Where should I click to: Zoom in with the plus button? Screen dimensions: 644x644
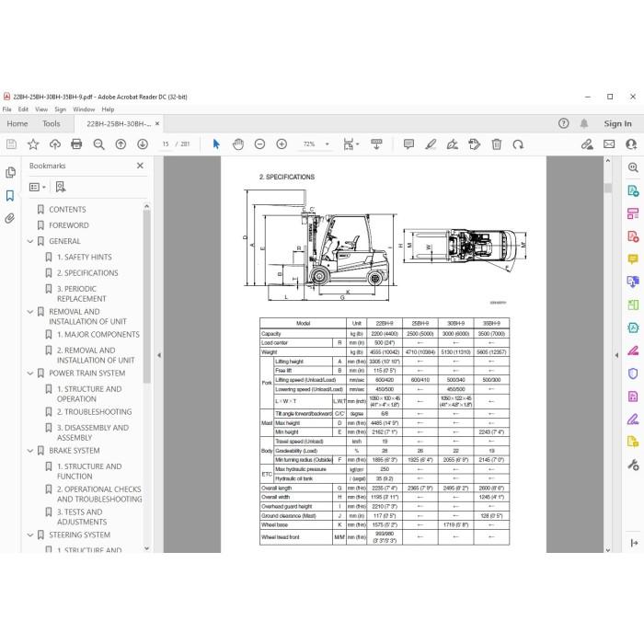pyautogui.click(x=282, y=144)
